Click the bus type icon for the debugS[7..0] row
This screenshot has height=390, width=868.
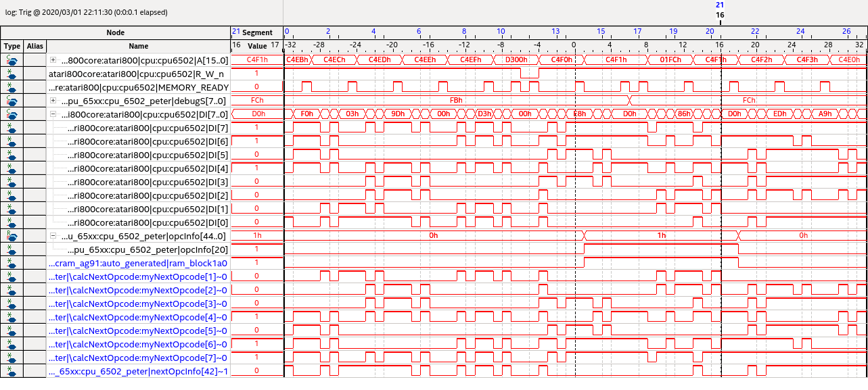[x=12, y=101]
